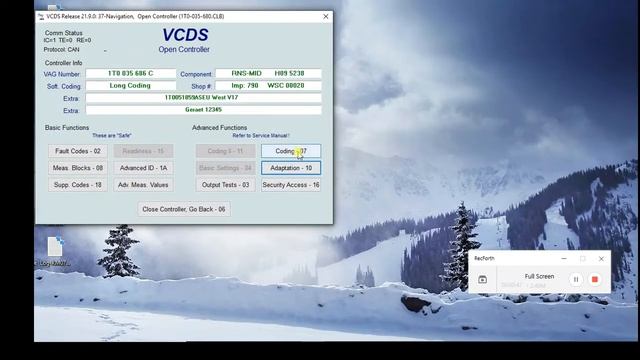Open Security Access - 16
Screen dimensions: 640x360
coord(291,185)
